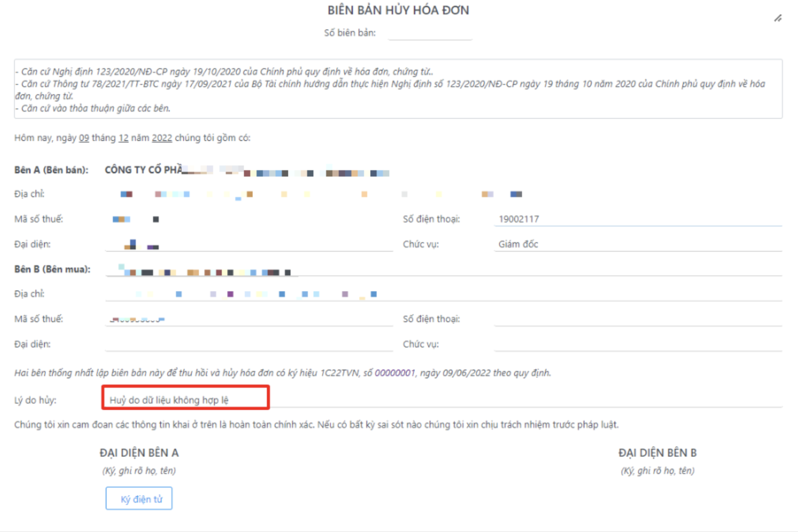Screen dimensions: 798x532
Task: Click the Bên B Mã số thuế field
Action: [x=248, y=319]
